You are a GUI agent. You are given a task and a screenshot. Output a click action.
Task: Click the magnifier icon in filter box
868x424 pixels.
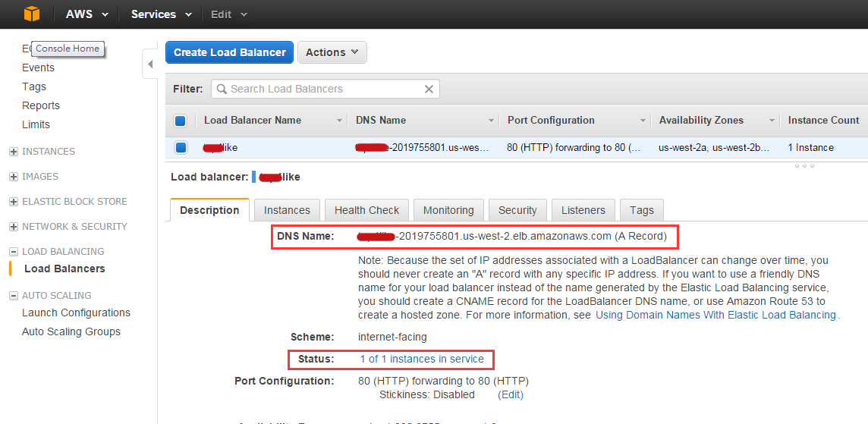tap(222, 89)
